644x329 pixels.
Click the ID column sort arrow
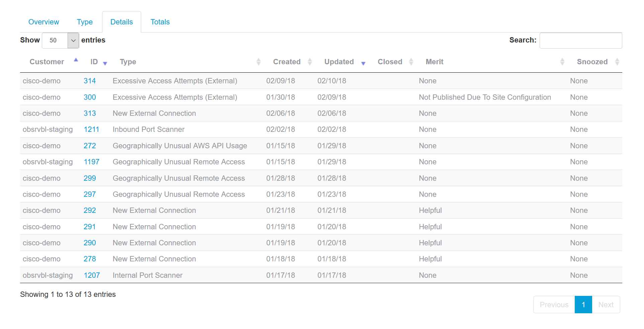pos(105,63)
